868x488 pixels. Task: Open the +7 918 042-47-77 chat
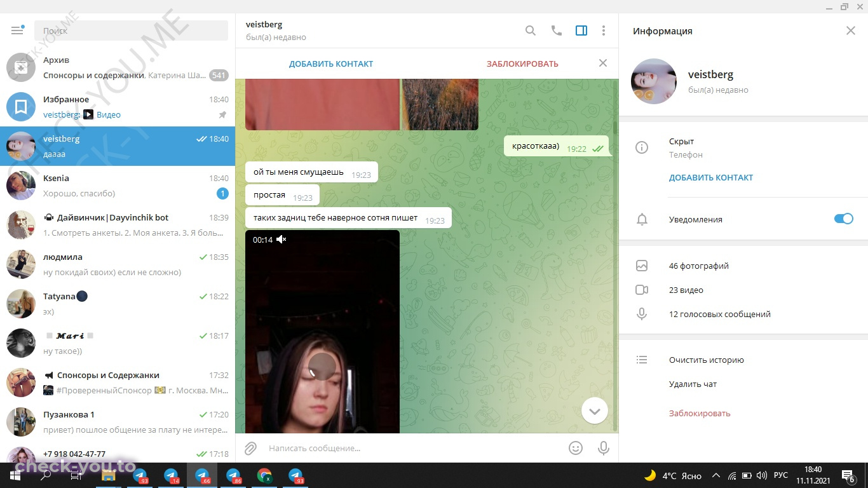click(118, 452)
